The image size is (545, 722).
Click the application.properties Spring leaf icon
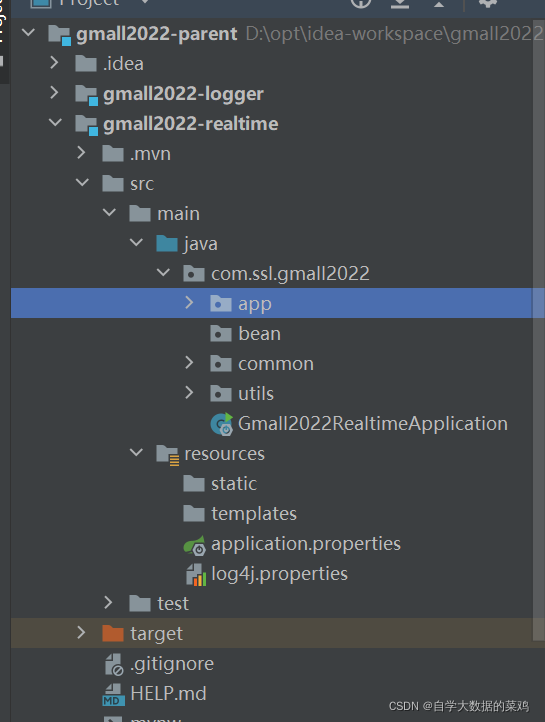195,546
